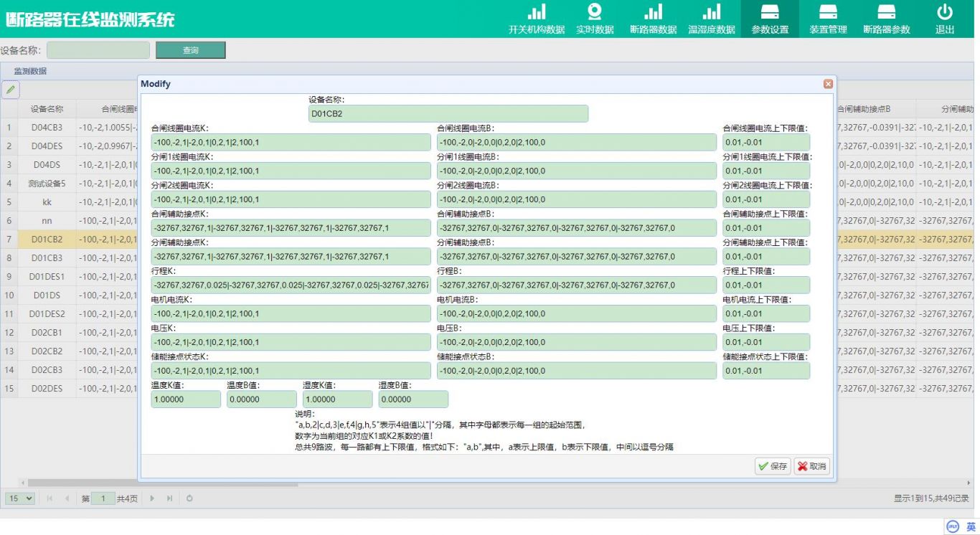The image size is (980, 535).
Task: Open 实时数据 page
Action: (x=595, y=19)
